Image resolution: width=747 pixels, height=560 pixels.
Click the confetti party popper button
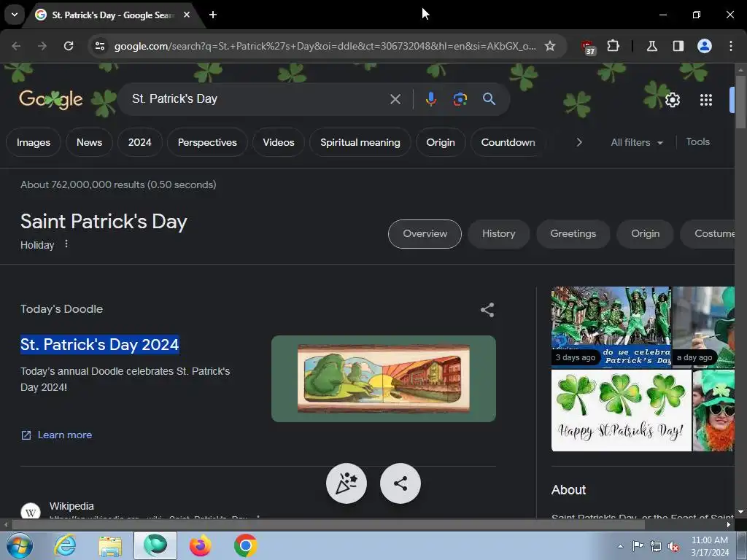pyautogui.click(x=347, y=483)
